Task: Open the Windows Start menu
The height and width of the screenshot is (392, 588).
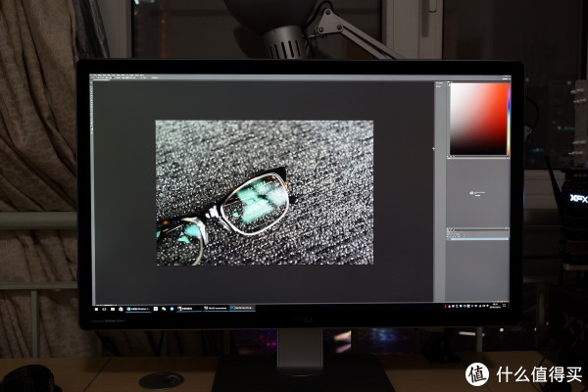Action: (96, 309)
